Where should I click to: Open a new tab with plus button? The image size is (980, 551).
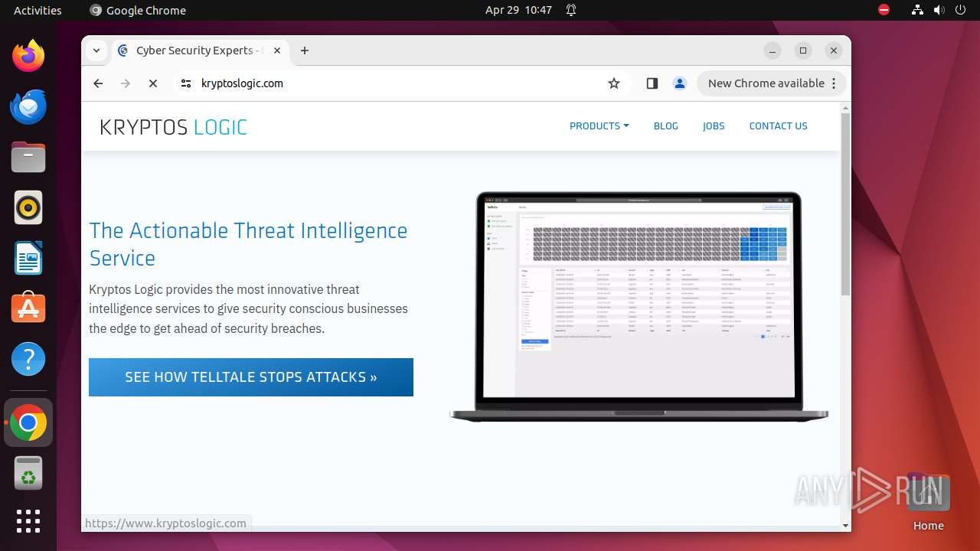coord(305,51)
